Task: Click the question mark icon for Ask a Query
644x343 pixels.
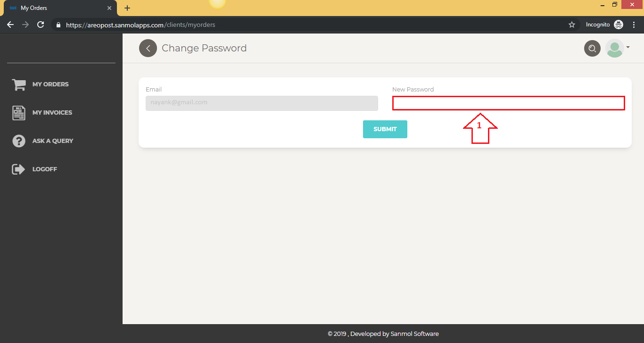Action: 19,141
